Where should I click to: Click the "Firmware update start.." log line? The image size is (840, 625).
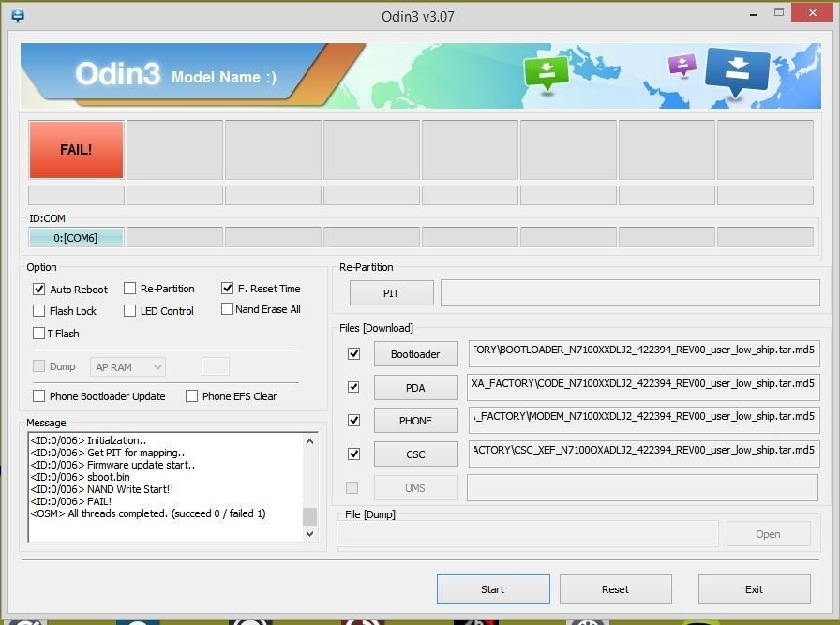coord(113,465)
